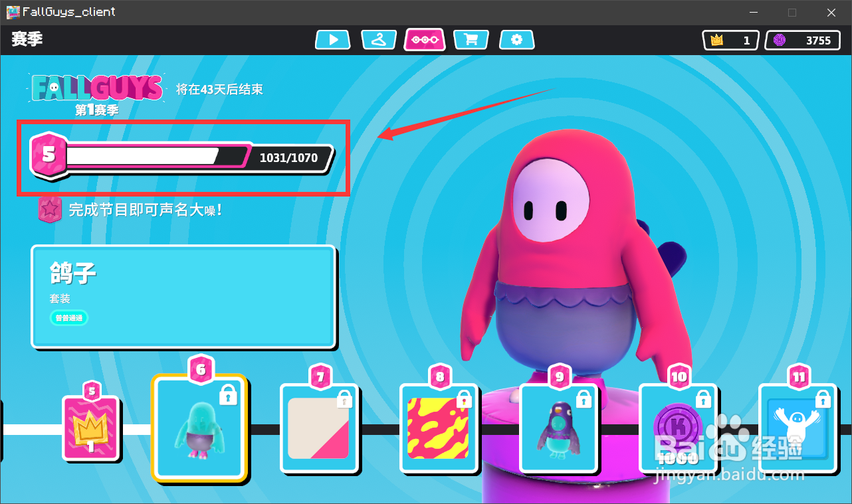Click the 第1赛季 label
The height and width of the screenshot is (504, 852).
coord(97,110)
